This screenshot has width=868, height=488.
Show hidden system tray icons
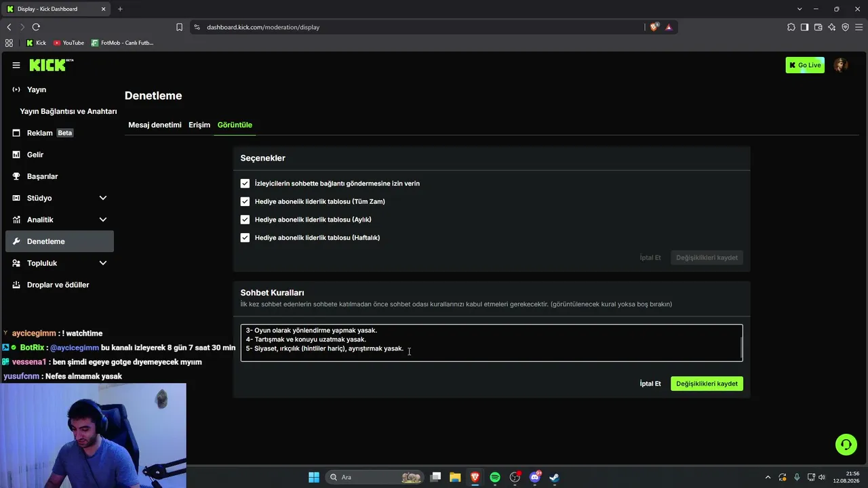(x=768, y=477)
